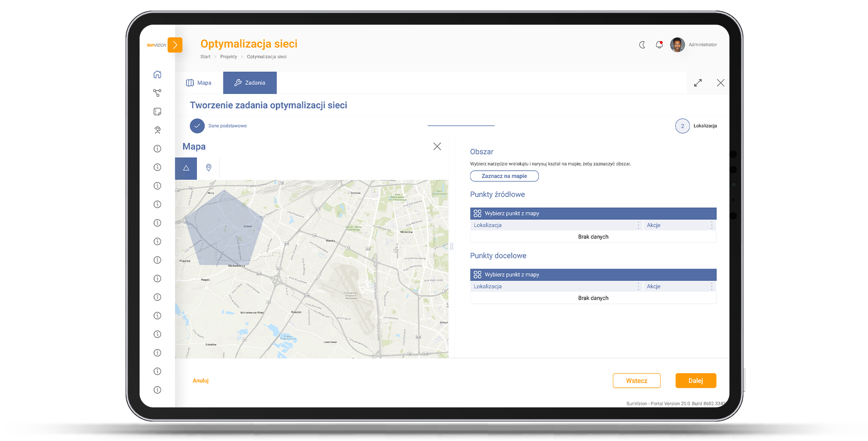Open the Administrator user menu
The image size is (868, 441).
point(693,45)
